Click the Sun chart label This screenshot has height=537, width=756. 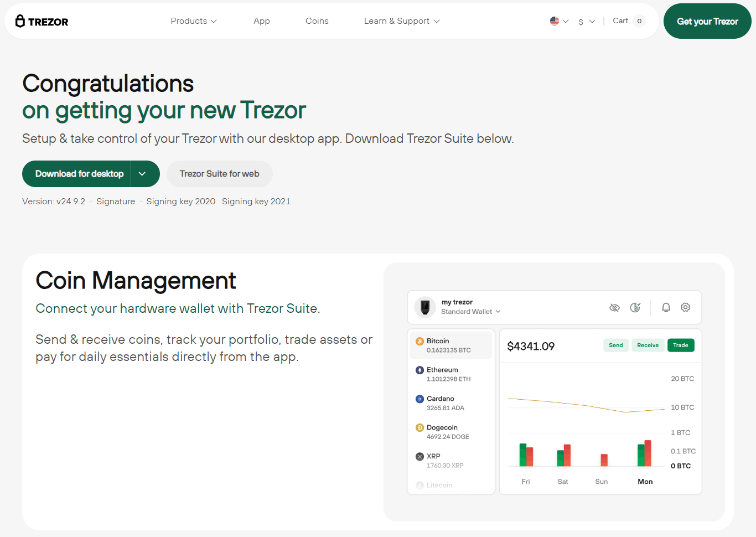pyautogui.click(x=602, y=482)
